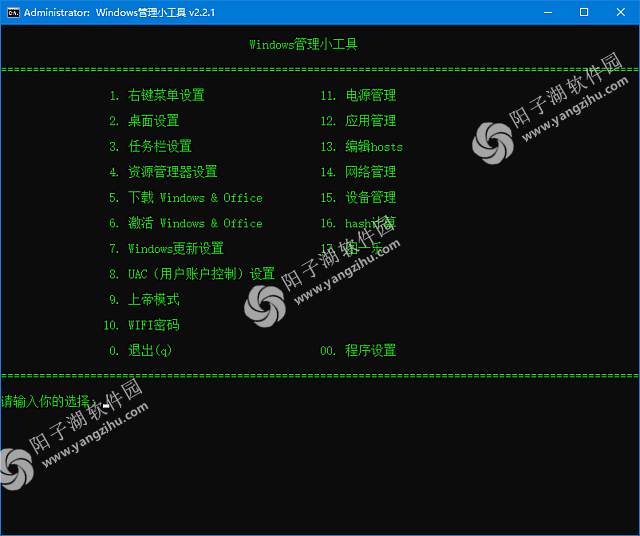Click '5. 下载 Windows & Office' entry
Viewport: 640px width, 536px height.
pyautogui.click(x=186, y=198)
